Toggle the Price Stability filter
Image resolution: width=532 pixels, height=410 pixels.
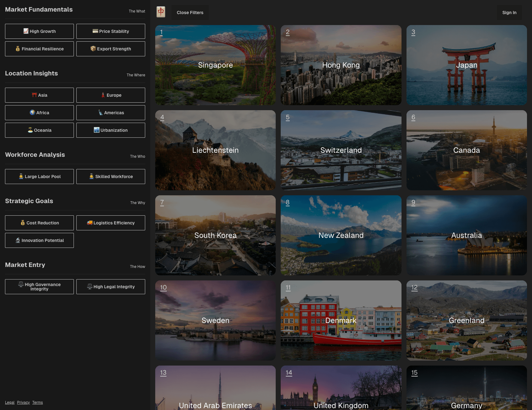tap(111, 31)
